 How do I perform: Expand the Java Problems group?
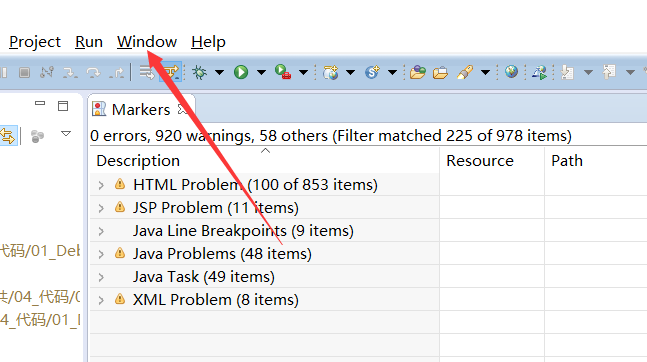[x=101, y=255]
